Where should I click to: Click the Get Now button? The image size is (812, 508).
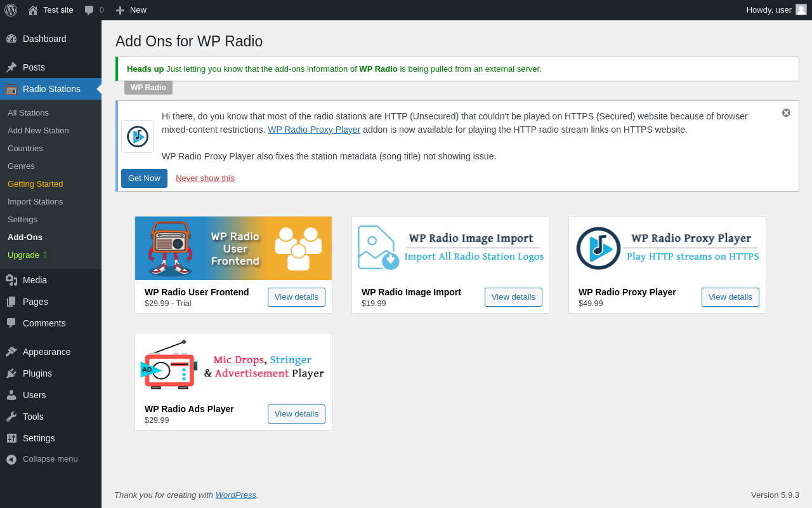tap(144, 178)
